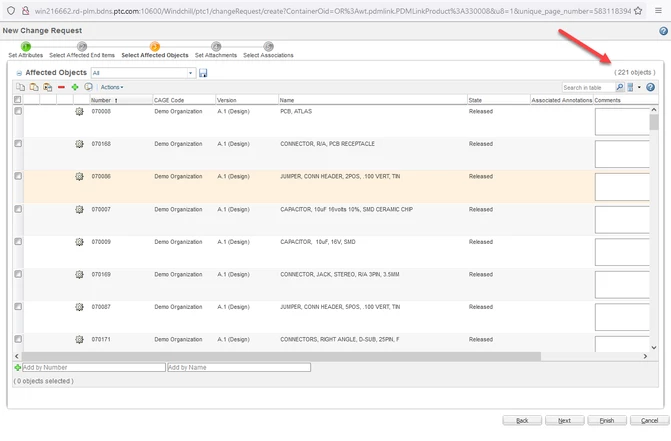
Task: Open the browser hamburger menu
Action: pos(659,11)
